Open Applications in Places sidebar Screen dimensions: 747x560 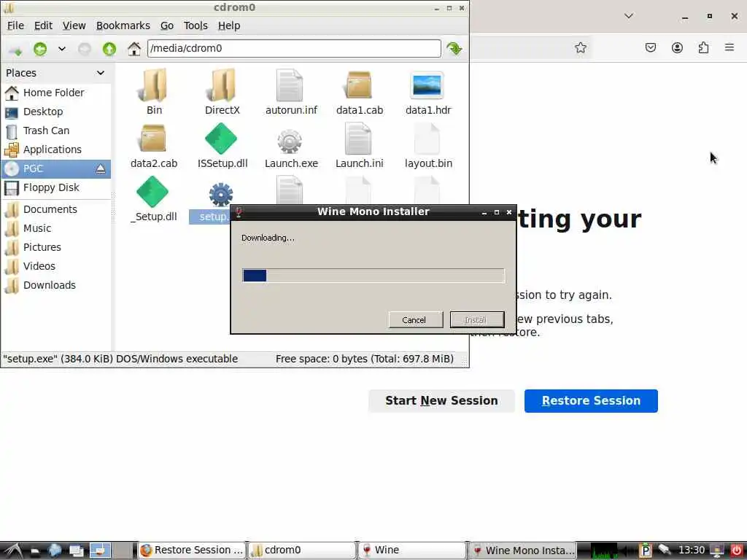[x=55, y=150]
